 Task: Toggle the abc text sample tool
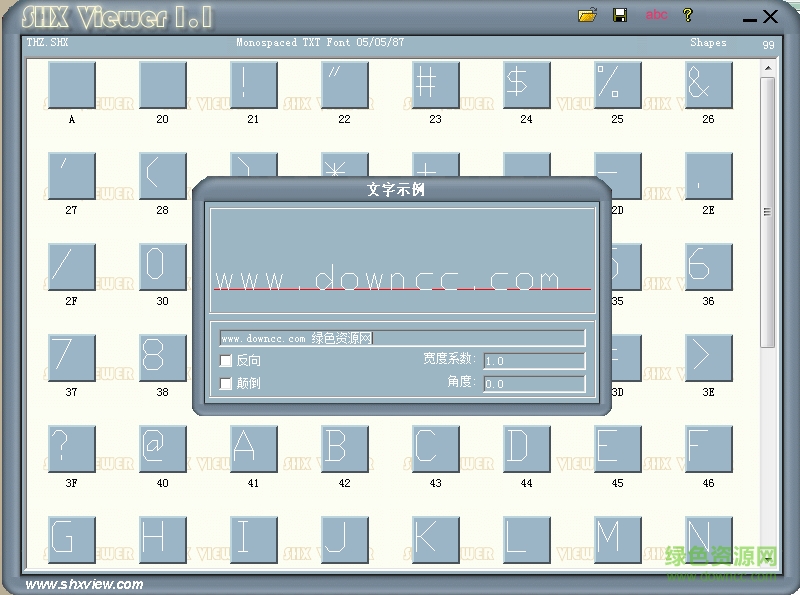(656, 15)
